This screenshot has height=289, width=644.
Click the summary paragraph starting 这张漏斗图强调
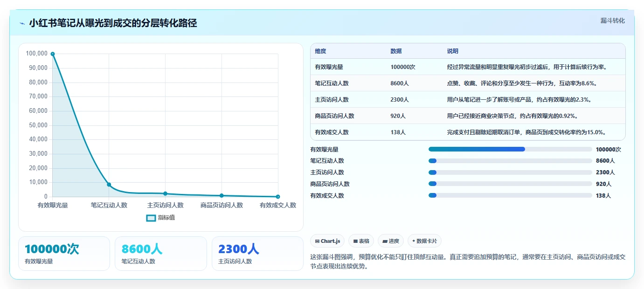pos(468,262)
